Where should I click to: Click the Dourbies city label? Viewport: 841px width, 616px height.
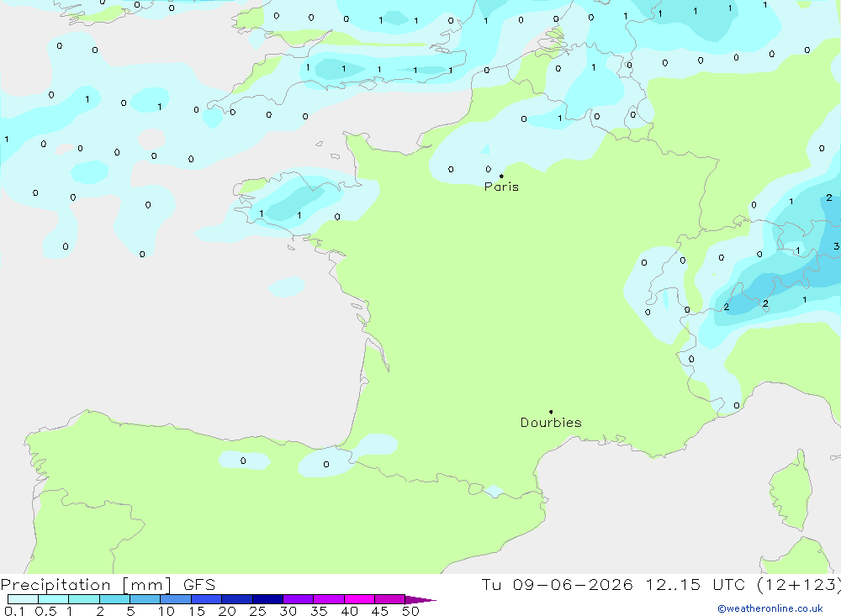pyautogui.click(x=551, y=423)
